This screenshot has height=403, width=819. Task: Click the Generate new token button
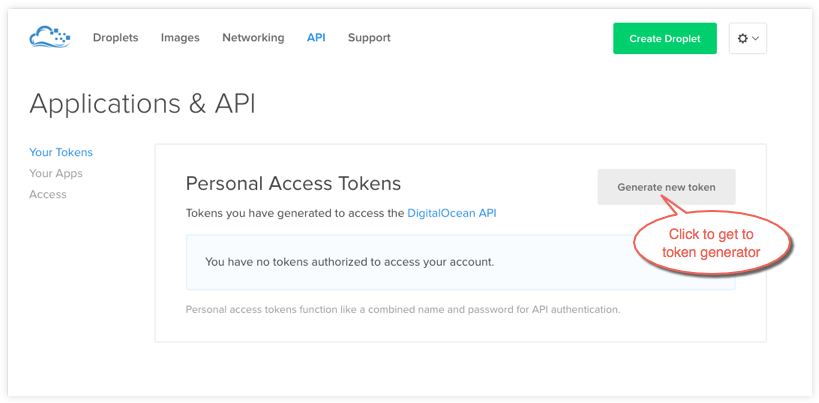(x=666, y=187)
